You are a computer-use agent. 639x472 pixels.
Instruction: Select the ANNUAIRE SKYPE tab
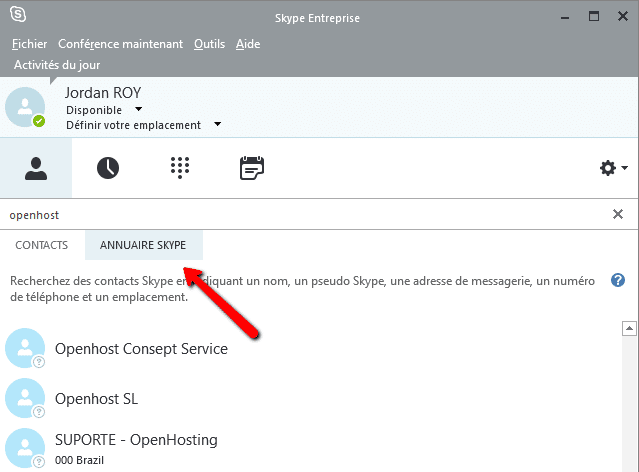pyautogui.click(x=143, y=245)
